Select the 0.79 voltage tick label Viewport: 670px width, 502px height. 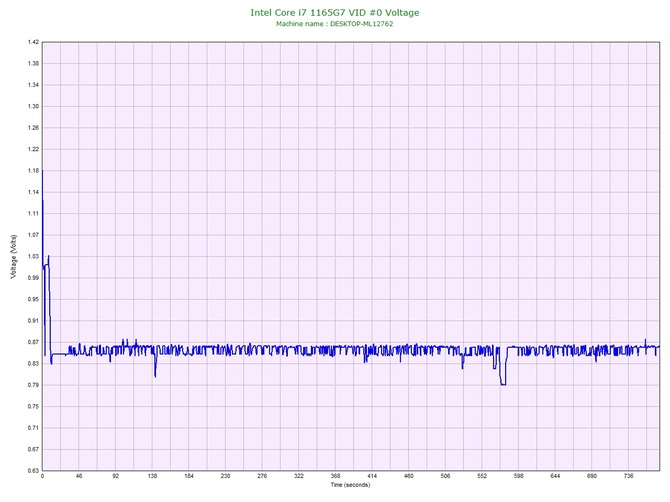[33, 385]
